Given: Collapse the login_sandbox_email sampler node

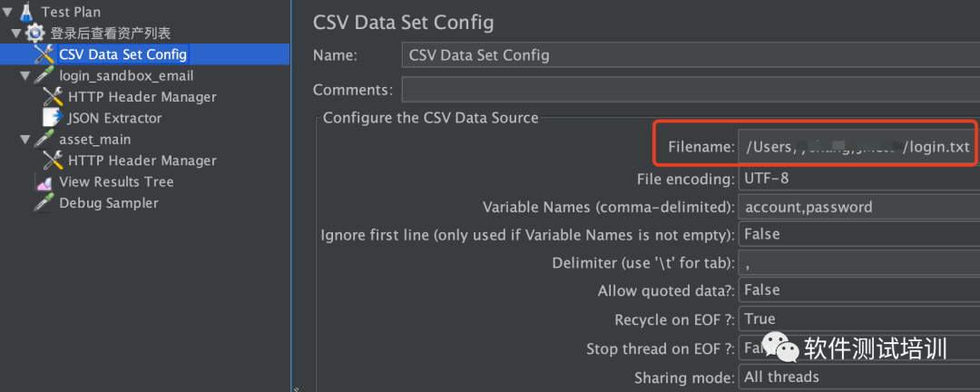Looking at the screenshot, I should point(25,75).
